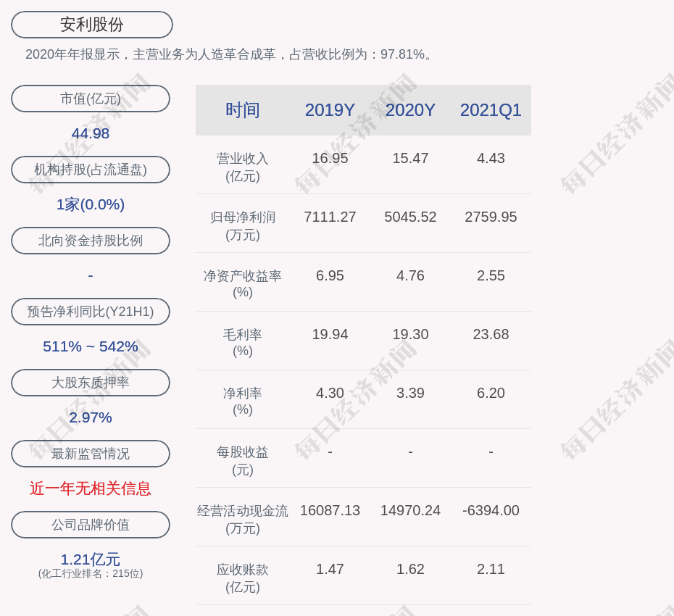Screen dimensions: 674x616
Task: Click the net profit value 2759.95
Action: 491,217
